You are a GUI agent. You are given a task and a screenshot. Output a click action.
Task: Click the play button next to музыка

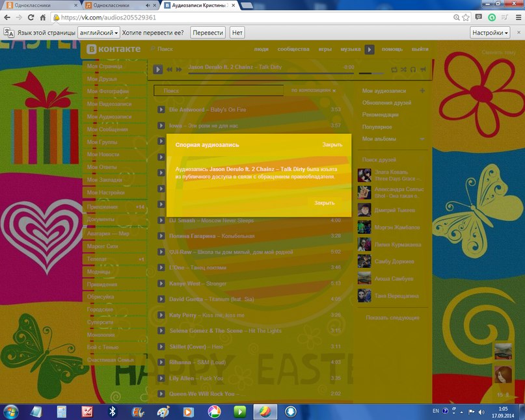click(x=370, y=49)
